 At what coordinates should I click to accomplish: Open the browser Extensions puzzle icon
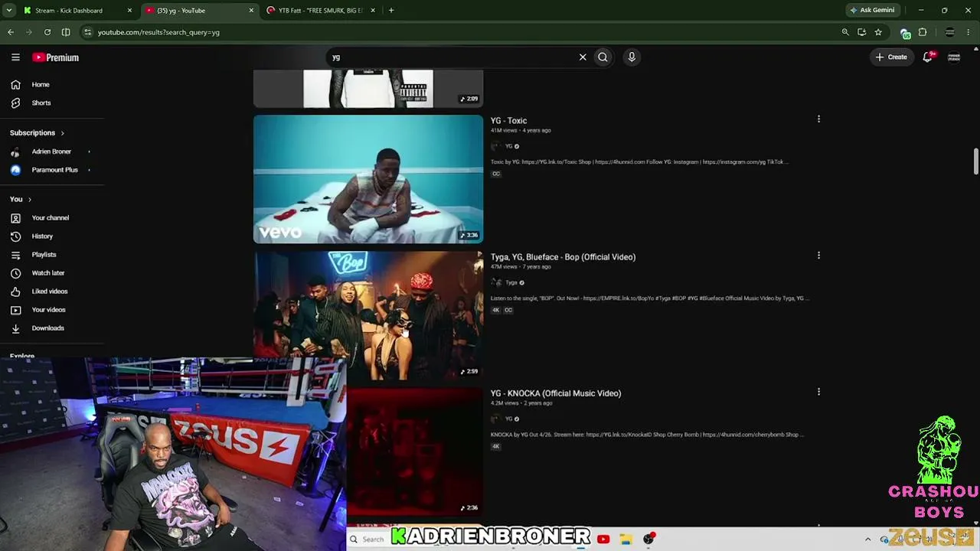[923, 32]
